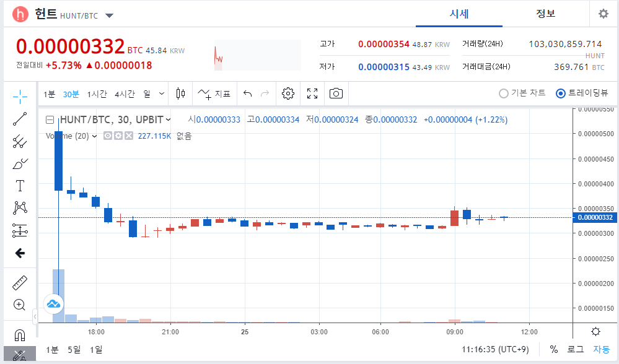Click the 09:00 time axis label

point(455,332)
